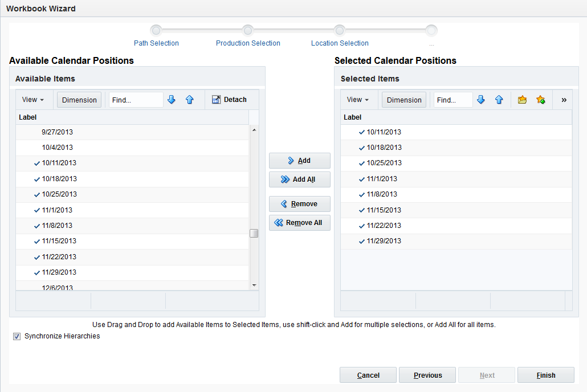
Task: Click the Label column header in Selected Items
Action: click(456, 117)
